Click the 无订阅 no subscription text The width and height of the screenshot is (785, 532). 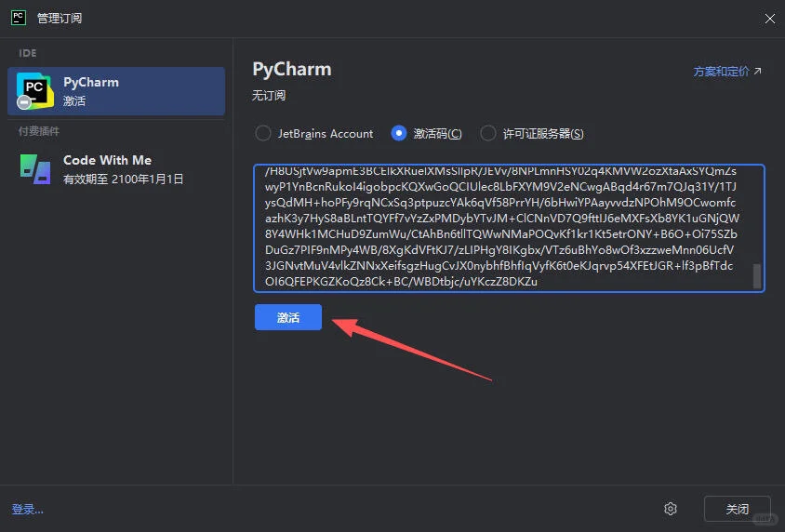pyautogui.click(x=269, y=95)
